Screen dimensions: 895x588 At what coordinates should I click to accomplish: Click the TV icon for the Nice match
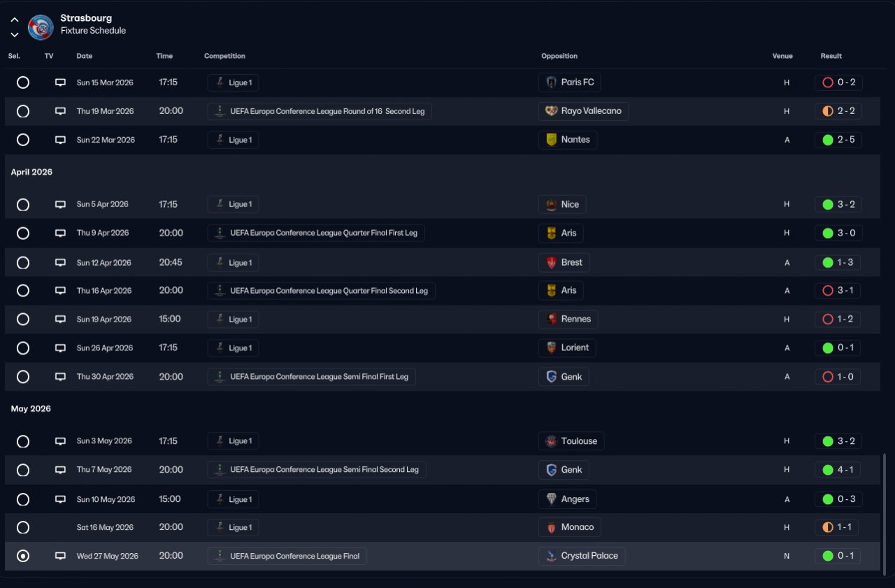[61, 205]
